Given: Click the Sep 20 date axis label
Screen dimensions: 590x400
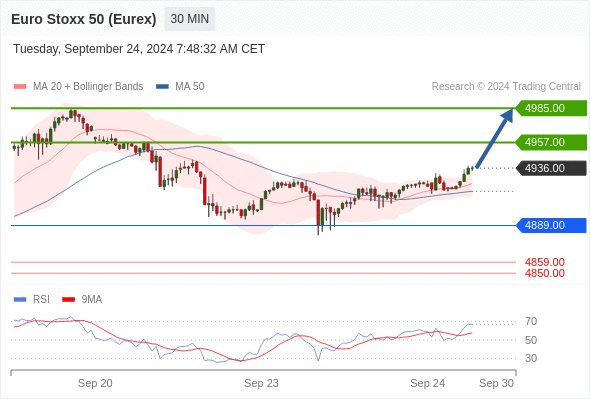Looking at the screenshot, I should point(95,383).
